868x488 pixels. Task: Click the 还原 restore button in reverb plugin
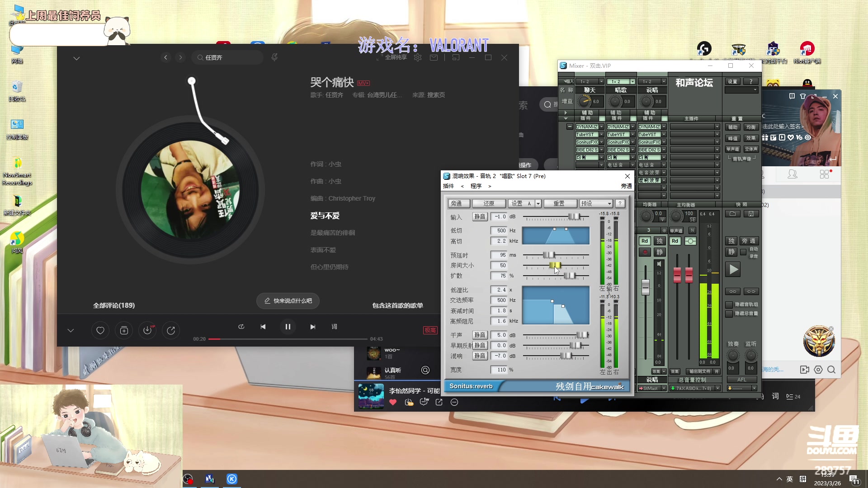pyautogui.click(x=489, y=203)
